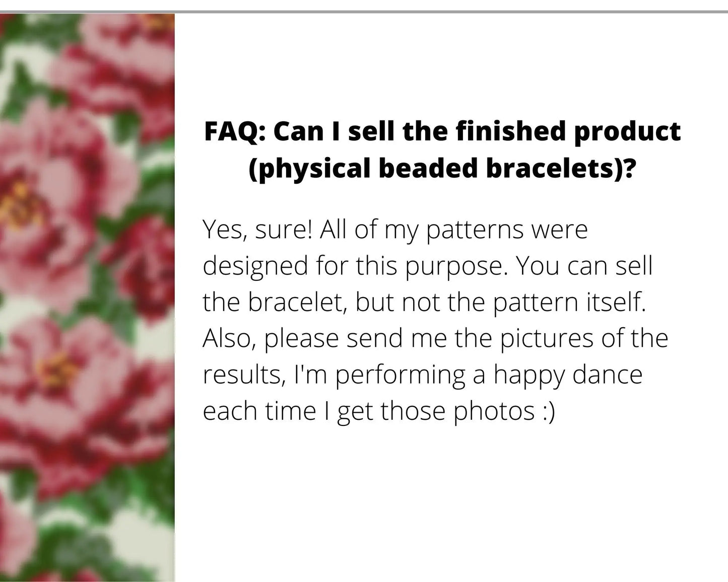Click the words "pattern itself"
The width and height of the screenshot is (728, 582).
click(569, 302)
